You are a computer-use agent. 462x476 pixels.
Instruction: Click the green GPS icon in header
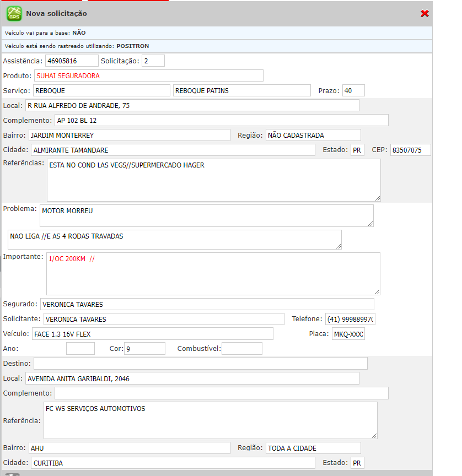coord(14,13)
